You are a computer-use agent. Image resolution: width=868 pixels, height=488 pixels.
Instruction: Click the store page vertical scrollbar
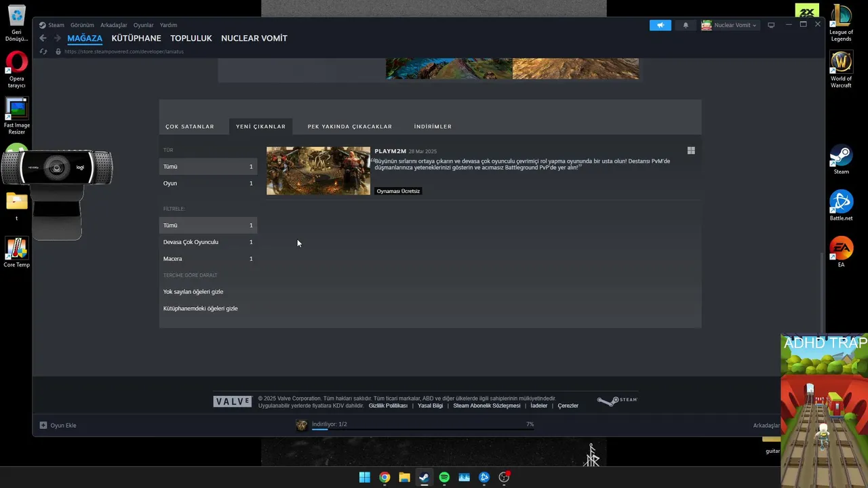point(822,293)
